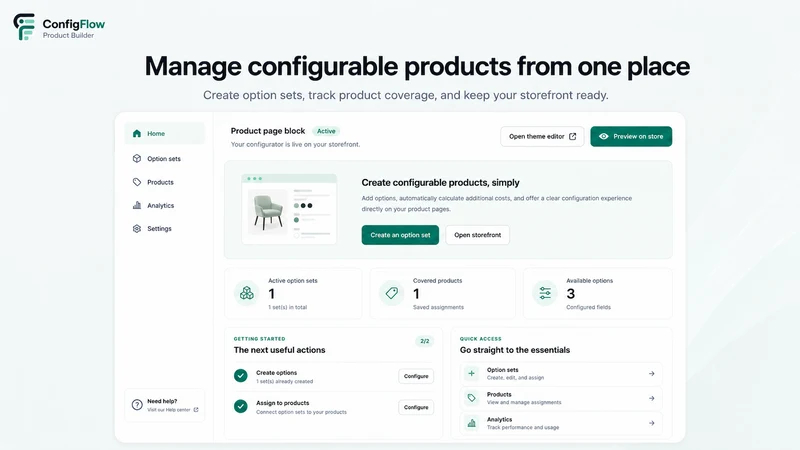
Task: Click the '1 set(s) in total' text
Action: (x=288, y=307)
